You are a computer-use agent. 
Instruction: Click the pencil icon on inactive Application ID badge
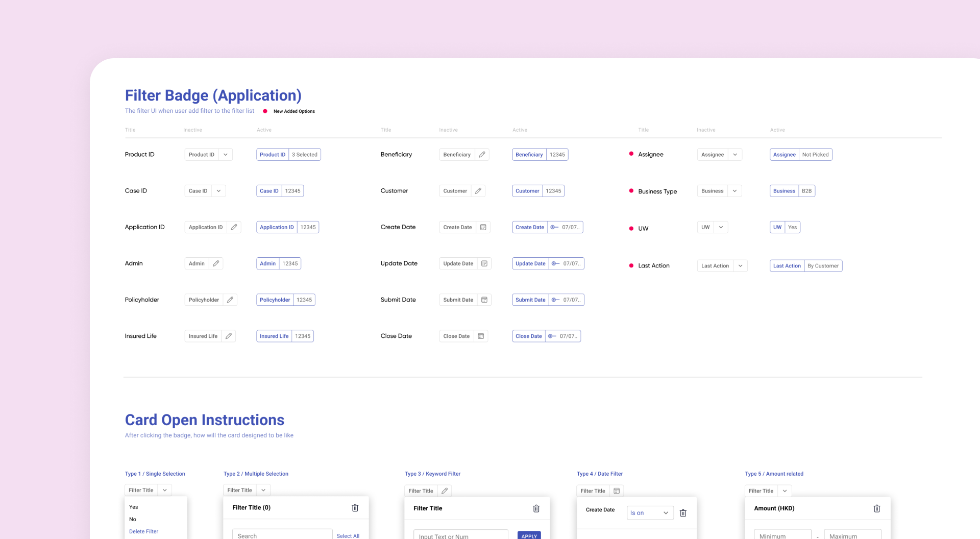coord(234,227)
